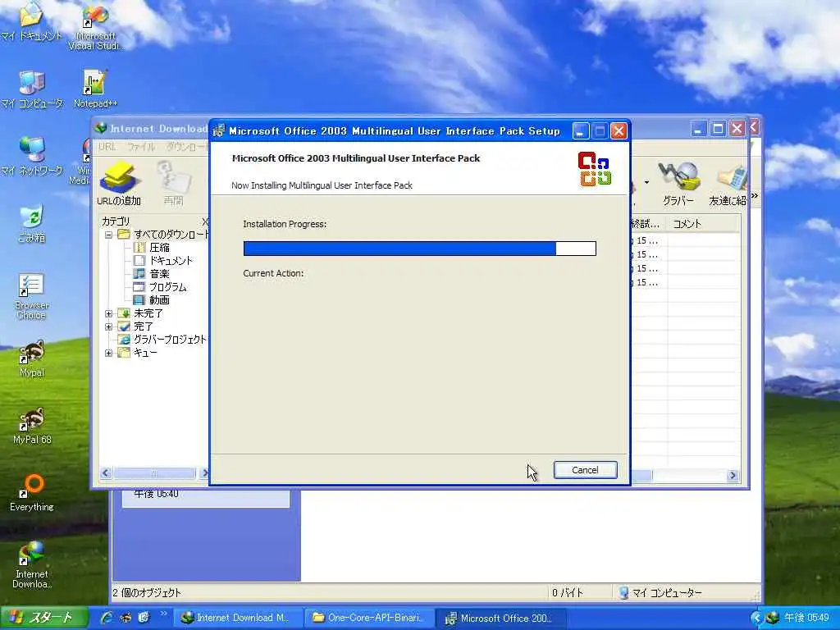The height and width of the screenshot is (630, 840).
Task: Click the Grabber toolbar icon in IDM
Action: [678, 184]
